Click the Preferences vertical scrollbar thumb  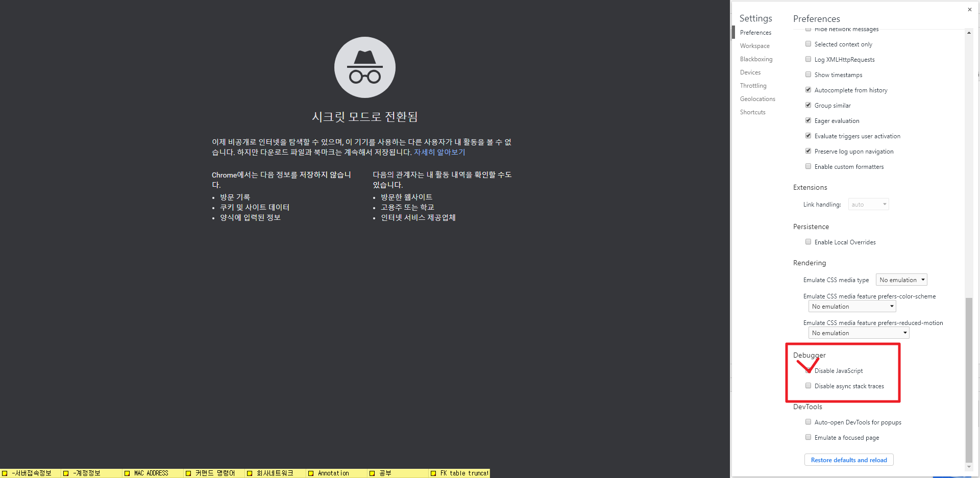(x=969, y=380)
